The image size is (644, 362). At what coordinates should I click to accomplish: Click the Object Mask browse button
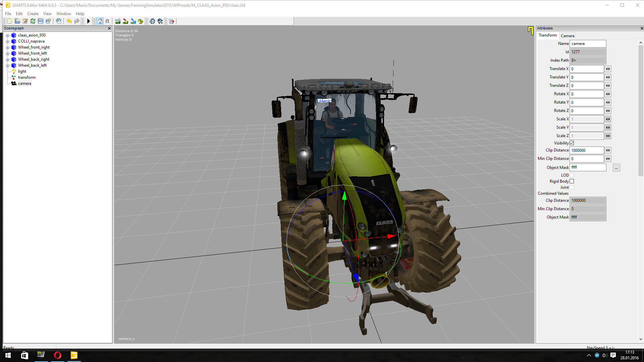click(x=616, y=168)
